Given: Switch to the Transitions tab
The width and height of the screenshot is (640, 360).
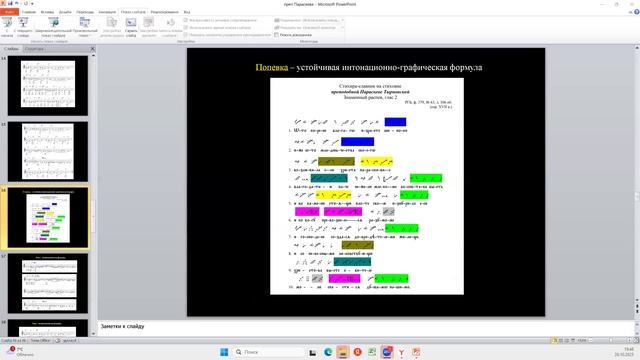Looking at the screenshot, I should 85,12.
